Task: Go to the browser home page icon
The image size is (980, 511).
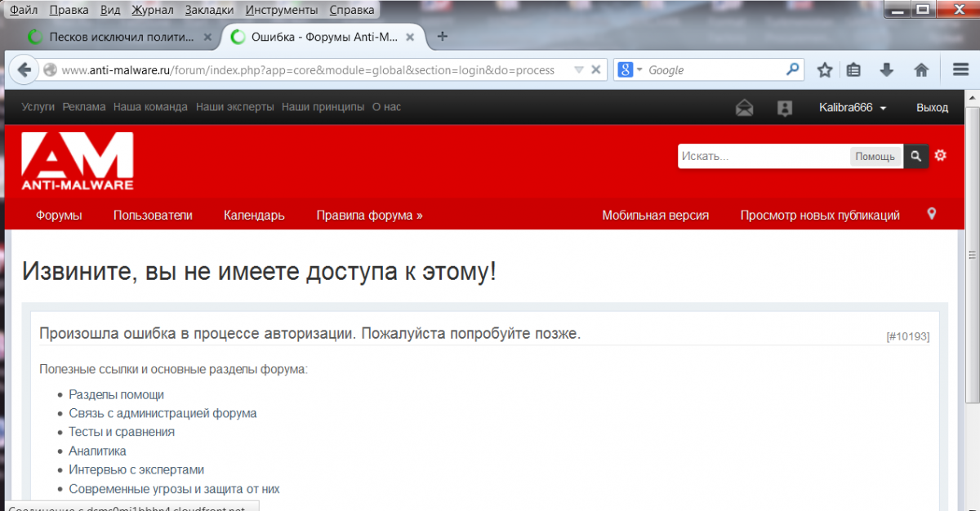Action: point(921,69)
